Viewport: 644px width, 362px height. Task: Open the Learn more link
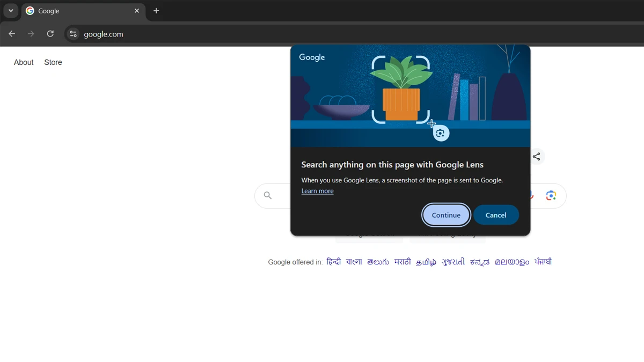(317, 191)
